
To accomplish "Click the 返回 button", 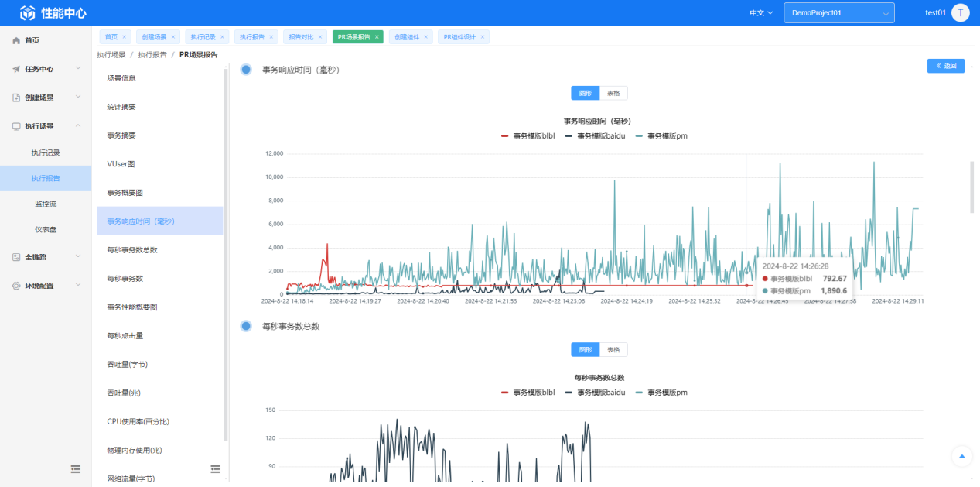I will pyautogui.click(x=946, y=66).
